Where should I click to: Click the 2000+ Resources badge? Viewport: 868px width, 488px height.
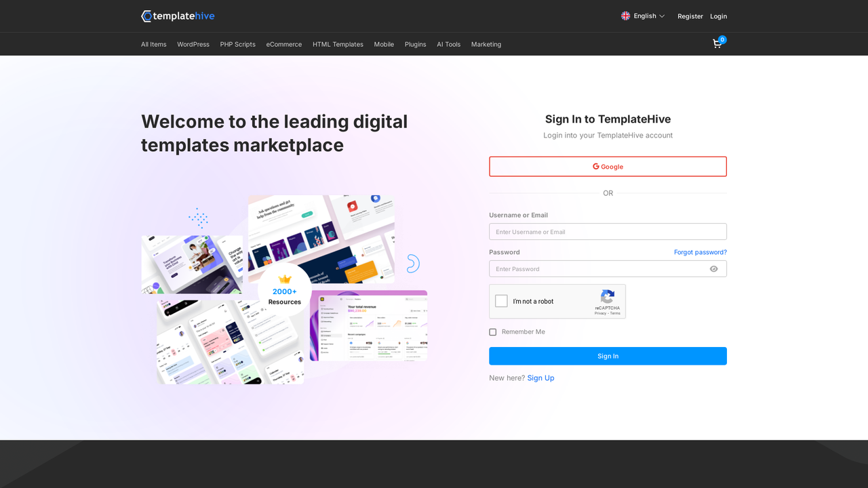click(285, 289)
